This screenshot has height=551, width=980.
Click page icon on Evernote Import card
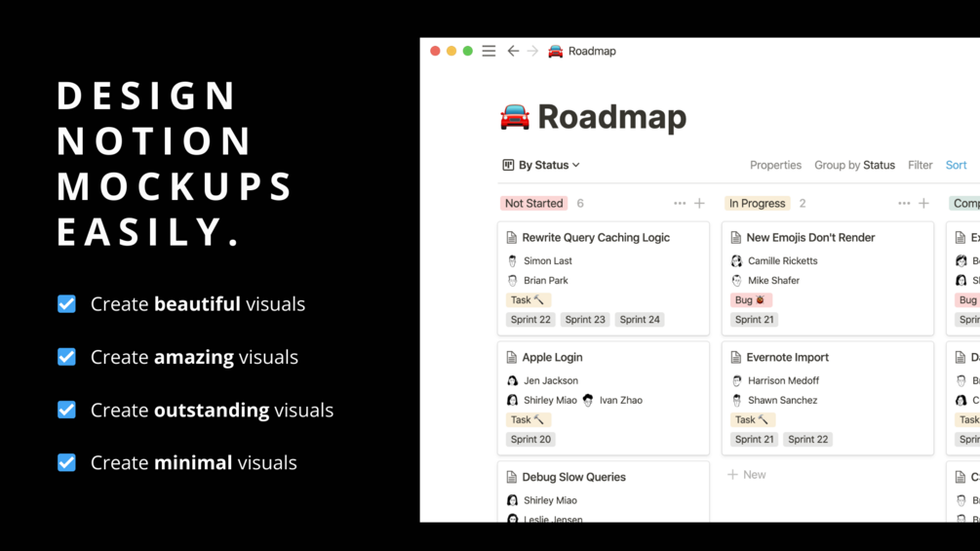(x=735, y=357)
